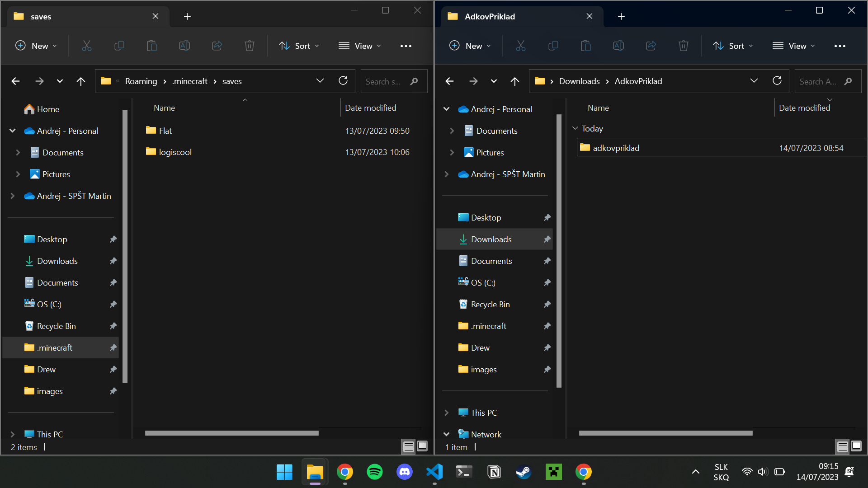Click Cut icon in AdkovPriklad window toolbar
The width and height of the screenshot is (868, 488).
point(520,46)
